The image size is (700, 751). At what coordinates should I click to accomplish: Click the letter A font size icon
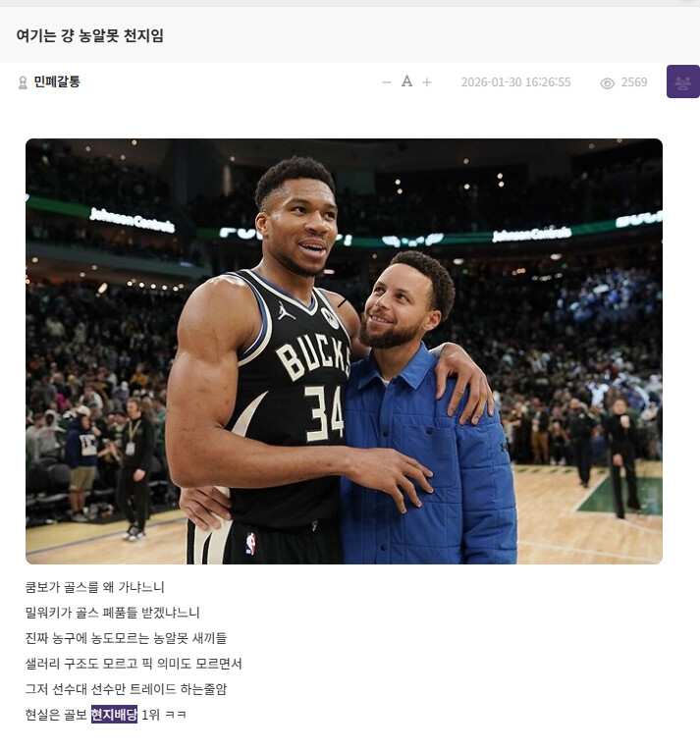406,81
